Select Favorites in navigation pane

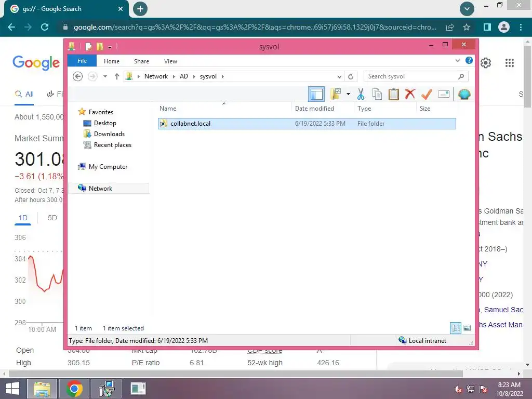(96, 112)
